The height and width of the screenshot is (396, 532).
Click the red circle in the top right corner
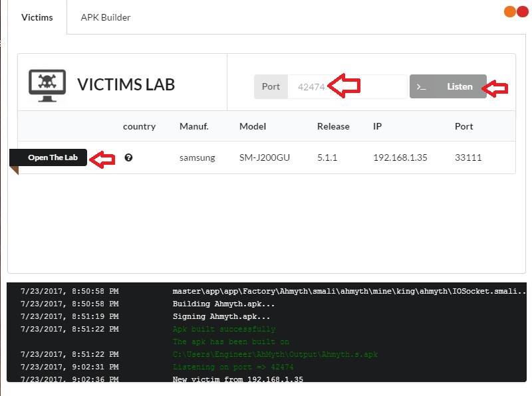523,11
